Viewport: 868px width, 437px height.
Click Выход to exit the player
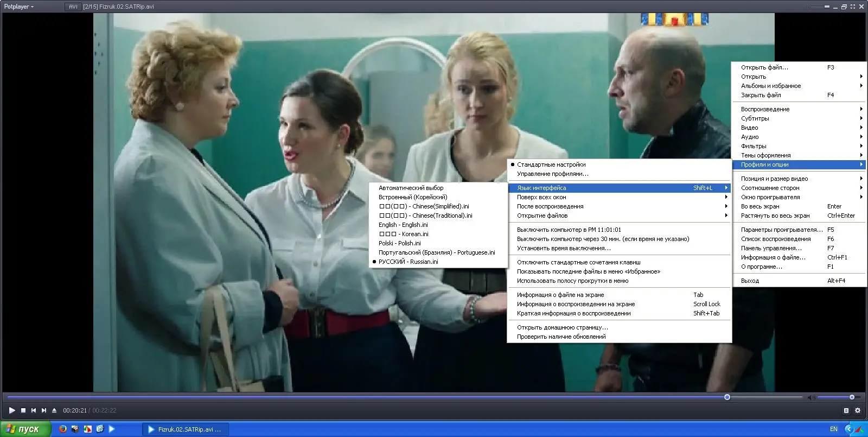[799, 281]
